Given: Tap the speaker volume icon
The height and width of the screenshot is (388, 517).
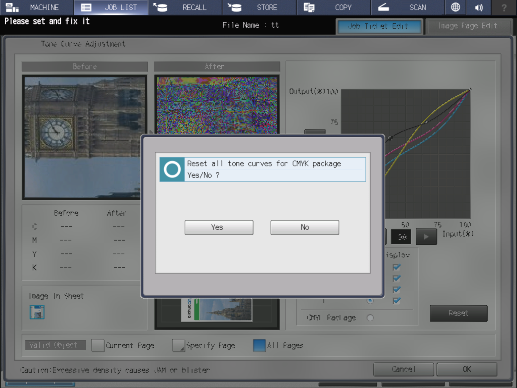Looking at the screenshot, I should click(479, 7).
